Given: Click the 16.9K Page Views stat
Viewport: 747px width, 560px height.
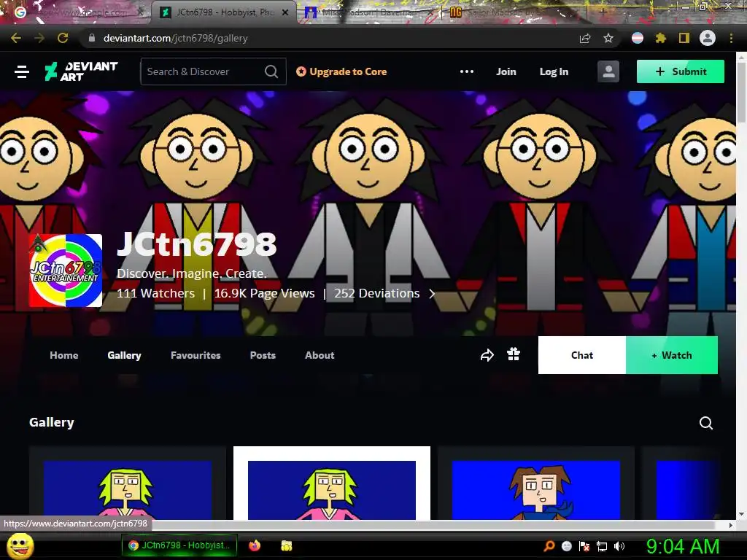Looking at the screenshot, I should pyautogui.click(x=264, y=293).
